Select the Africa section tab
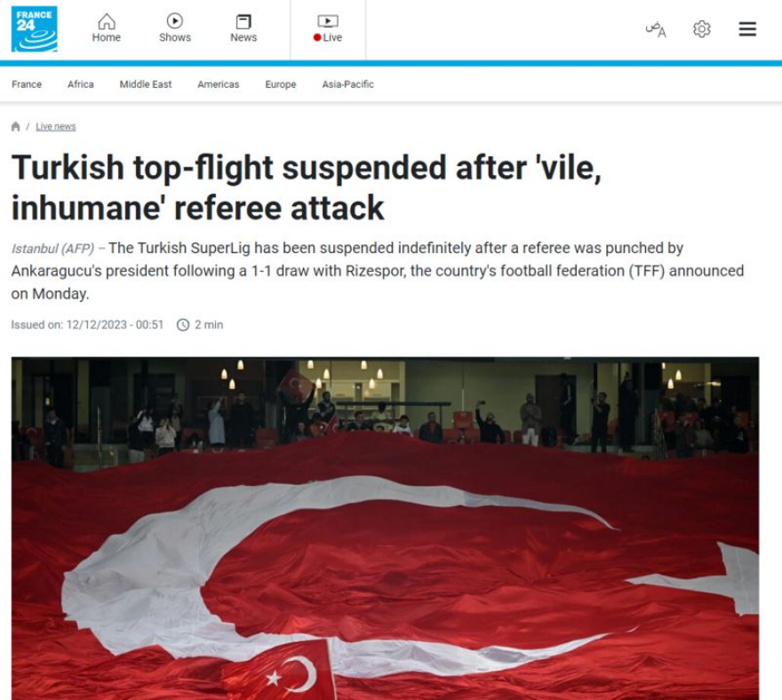Screen dimensions: 782x700 click(x=81, y=84)
